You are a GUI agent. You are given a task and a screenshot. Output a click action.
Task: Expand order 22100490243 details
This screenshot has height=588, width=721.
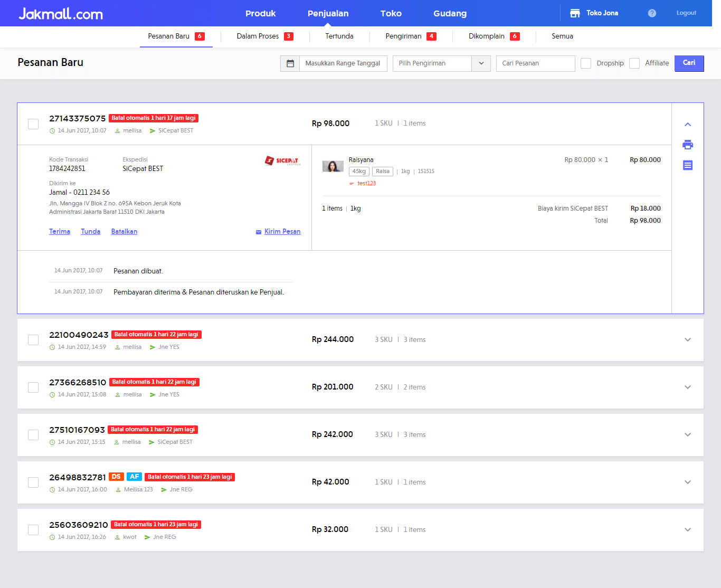pyautogui.click(x=688, y=340)
